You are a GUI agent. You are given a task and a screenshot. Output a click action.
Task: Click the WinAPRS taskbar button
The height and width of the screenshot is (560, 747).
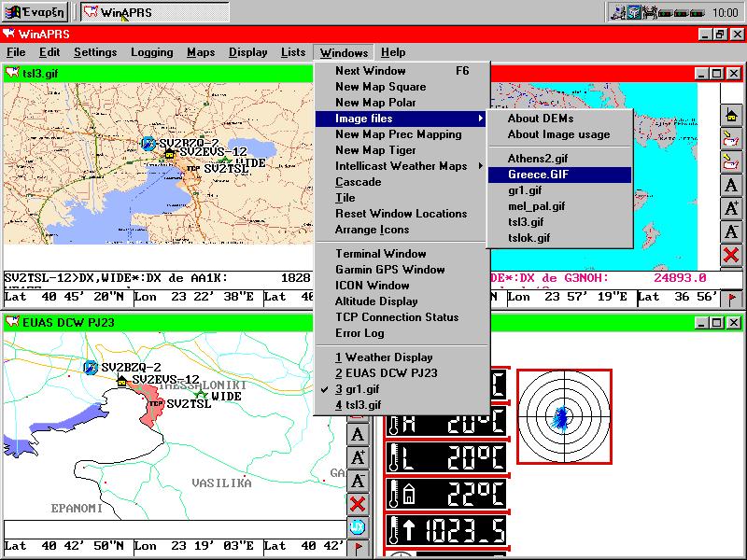coord(155,12)
